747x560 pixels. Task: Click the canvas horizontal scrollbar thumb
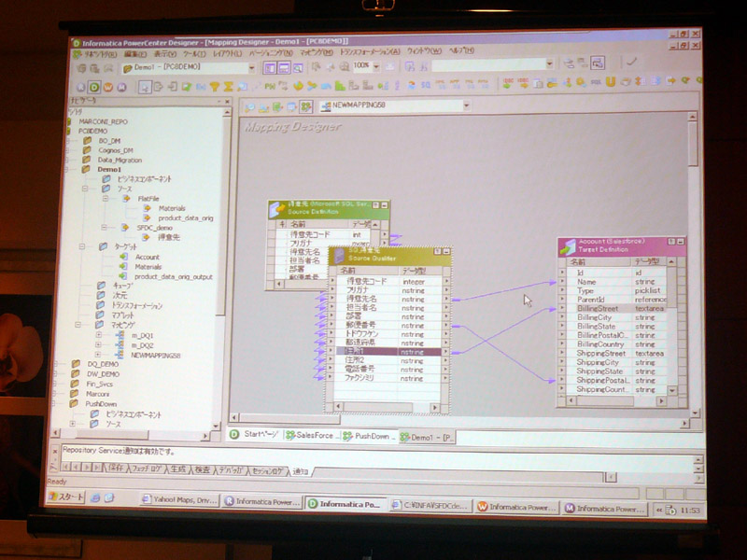tap(290, 418)
